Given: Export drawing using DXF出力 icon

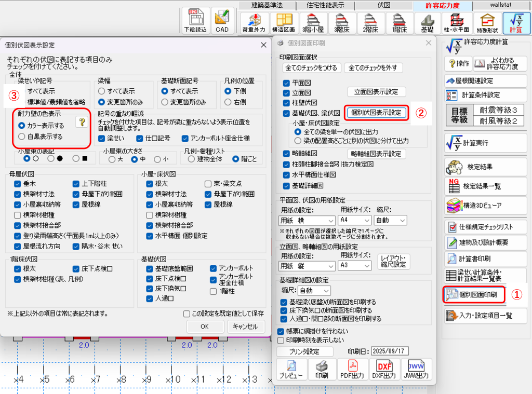Looking at the screenshot, I should [x=385, y=369].
